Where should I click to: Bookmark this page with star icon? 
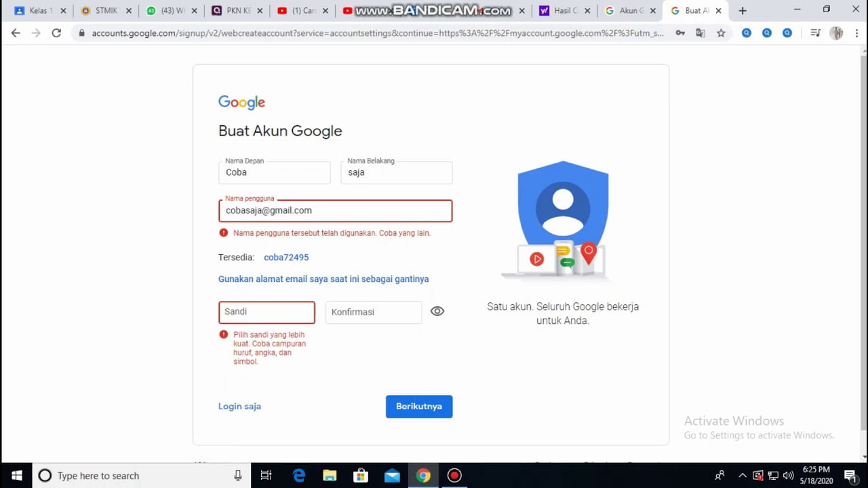tap(721, 33)
